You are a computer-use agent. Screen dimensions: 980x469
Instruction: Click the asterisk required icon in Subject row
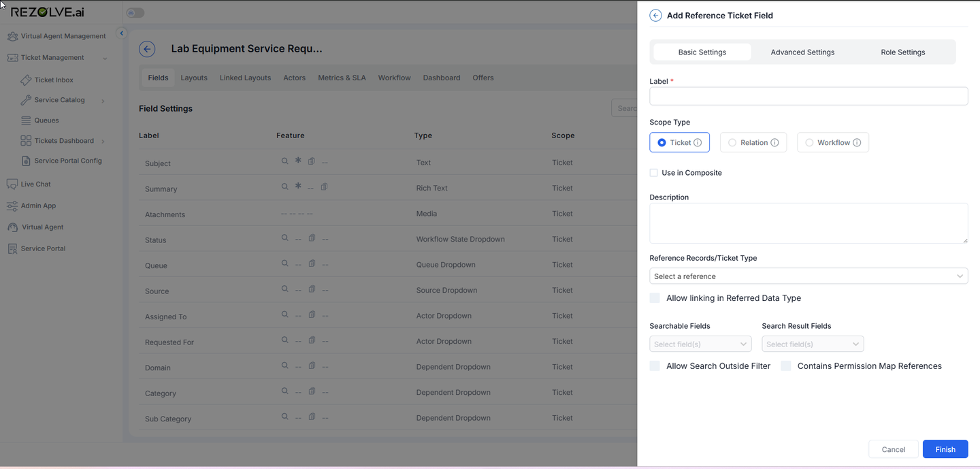[298, 161]
